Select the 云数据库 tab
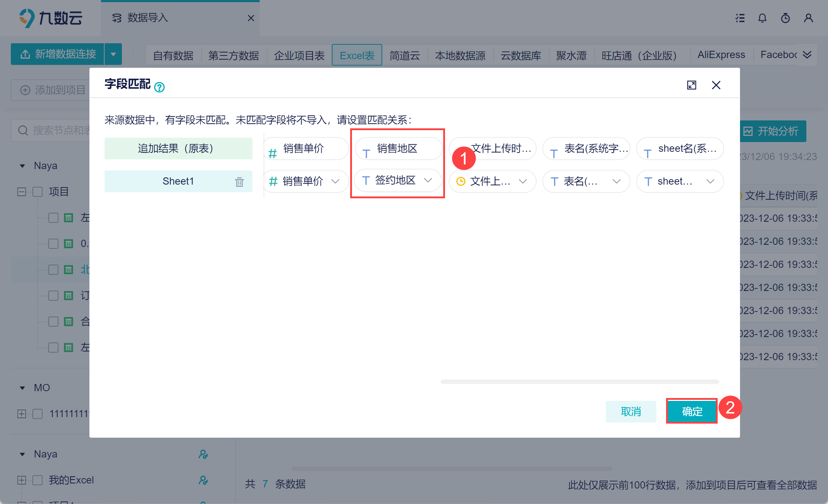 coord(520,56)
